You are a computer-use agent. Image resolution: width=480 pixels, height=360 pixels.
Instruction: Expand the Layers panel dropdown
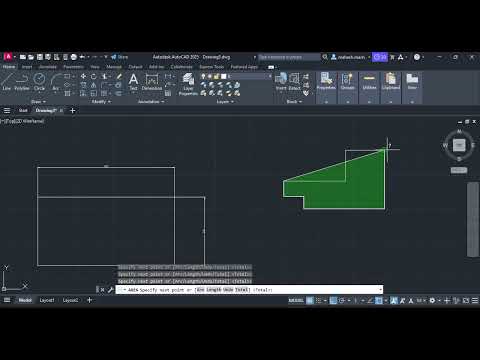pyautogui.click(x=225, y=102)
